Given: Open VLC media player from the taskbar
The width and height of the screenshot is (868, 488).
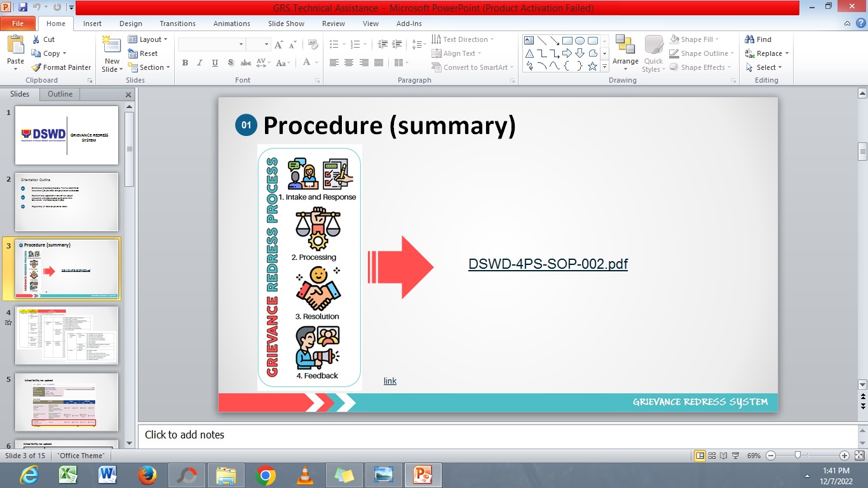Looking at the screenshot, I should [305, 475].
